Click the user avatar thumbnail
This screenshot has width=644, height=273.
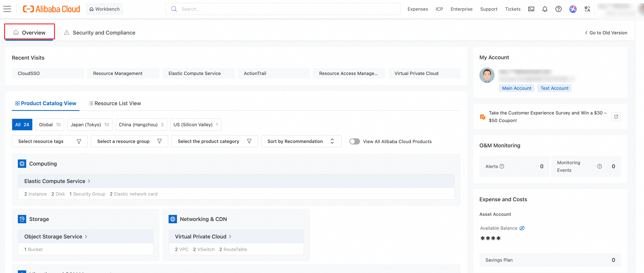(x=487, y=75)
